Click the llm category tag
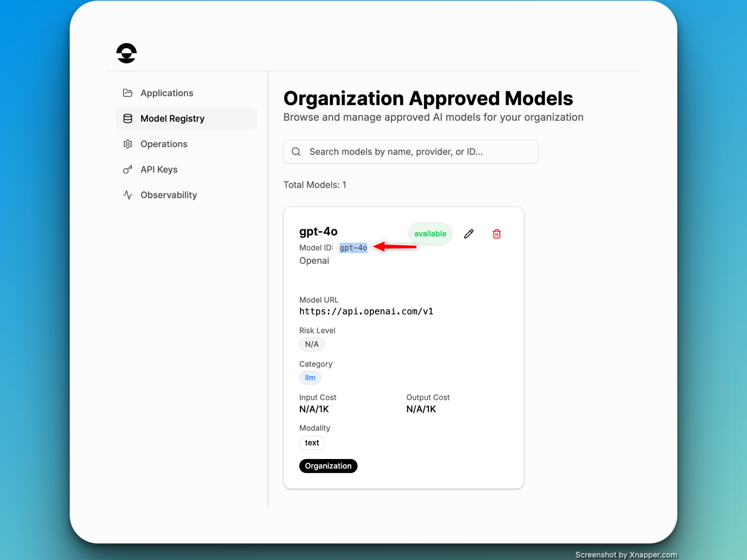 (310, 378)
